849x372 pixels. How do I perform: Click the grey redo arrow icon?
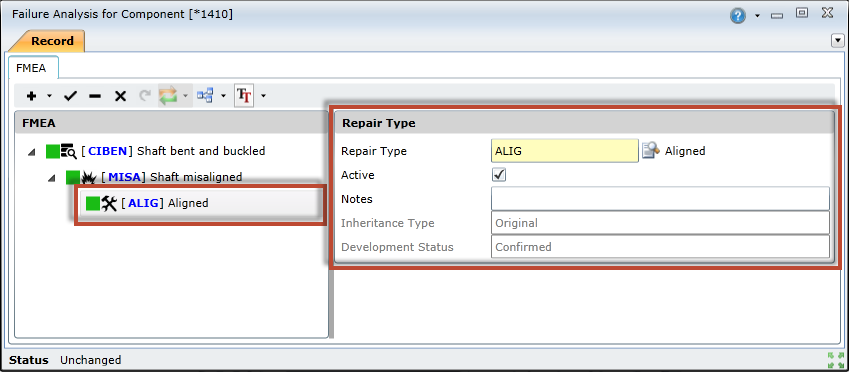coord(145,96)
